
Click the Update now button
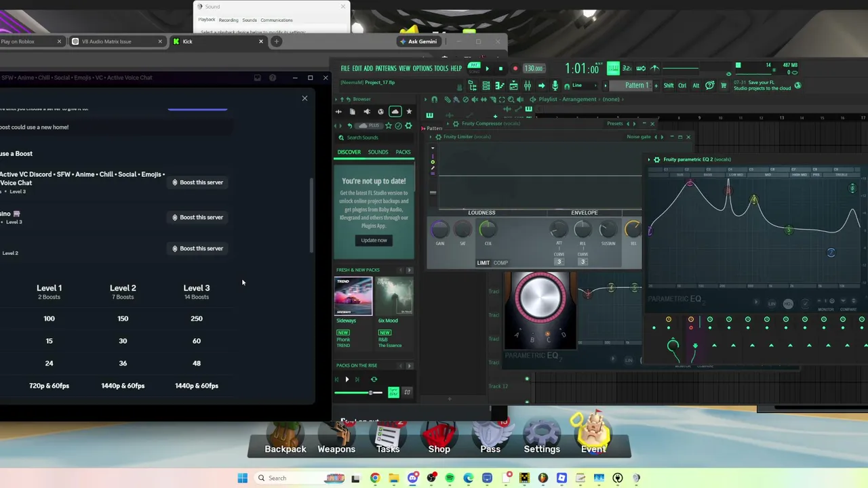[x=374, y=240]
